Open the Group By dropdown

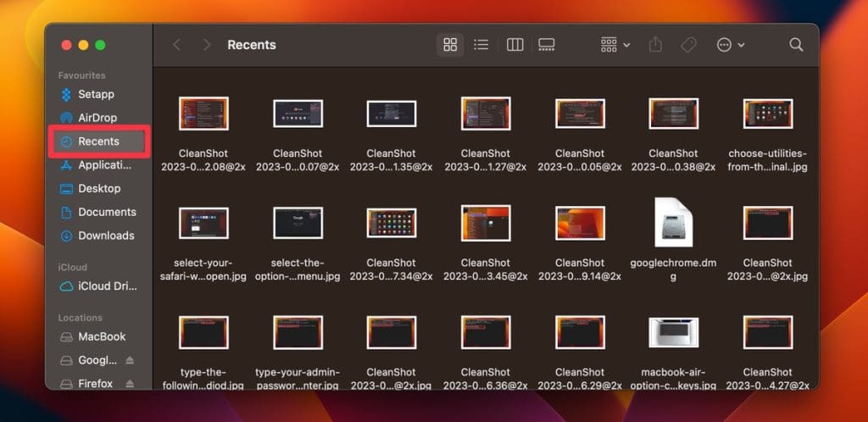[615, 45]
